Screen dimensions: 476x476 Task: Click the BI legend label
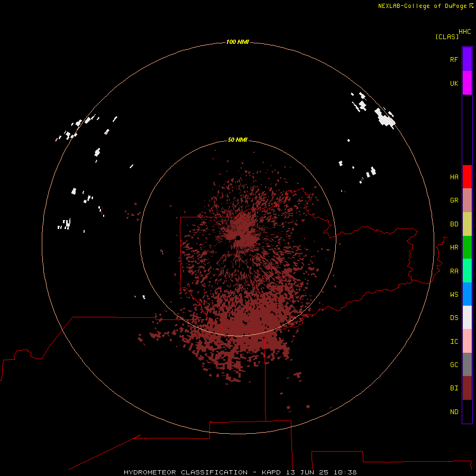(x=454, y=388)
